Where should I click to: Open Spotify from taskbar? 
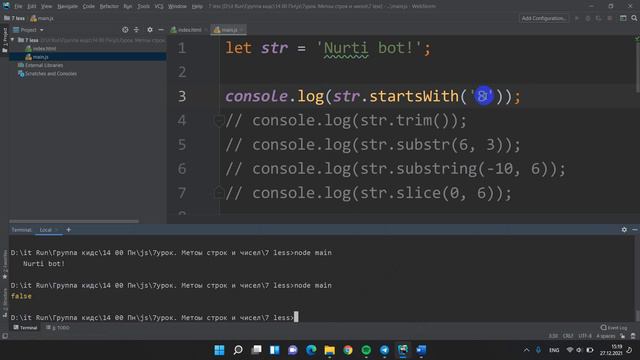tap(366, 350)
